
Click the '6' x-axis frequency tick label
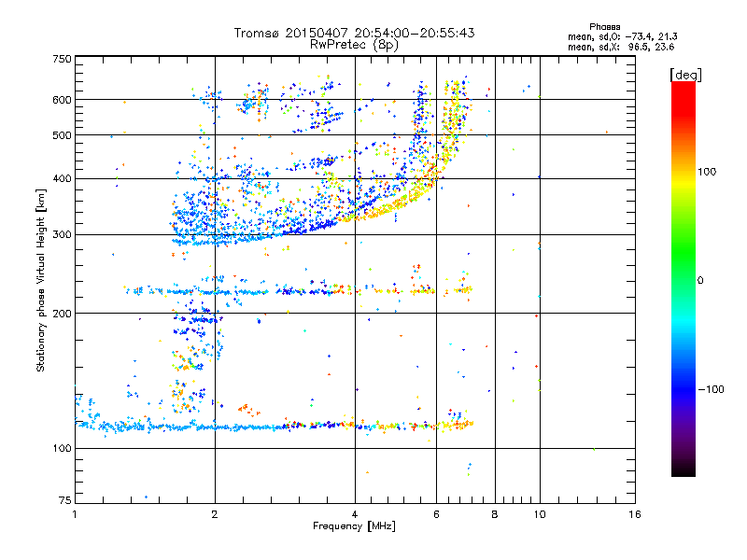click(436, 514)
